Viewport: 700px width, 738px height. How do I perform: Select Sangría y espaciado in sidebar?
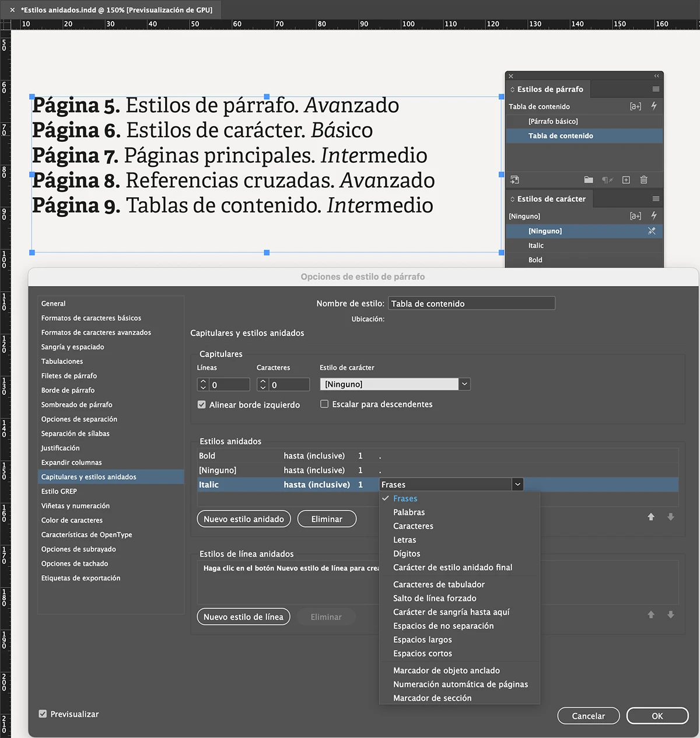(72, 347)
